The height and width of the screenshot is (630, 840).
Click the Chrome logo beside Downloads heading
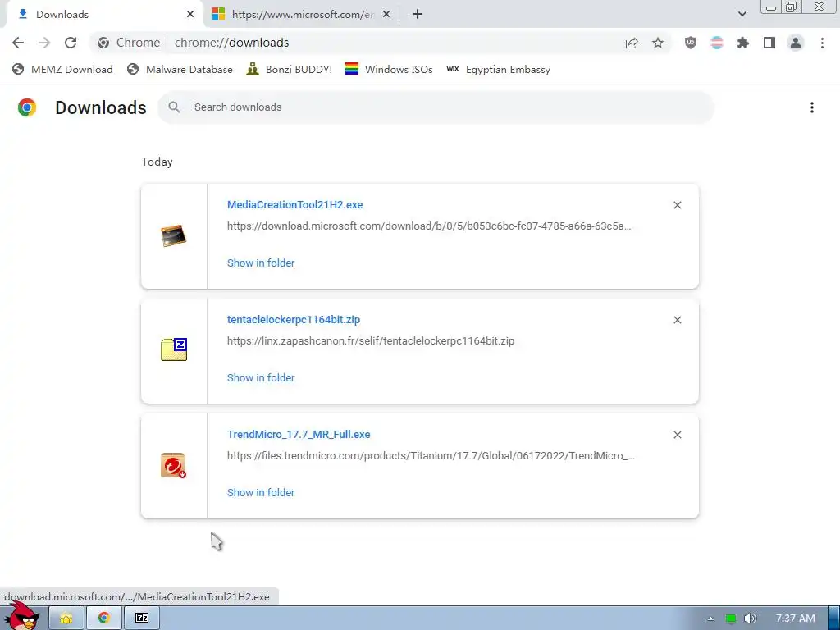coord(27,107)
